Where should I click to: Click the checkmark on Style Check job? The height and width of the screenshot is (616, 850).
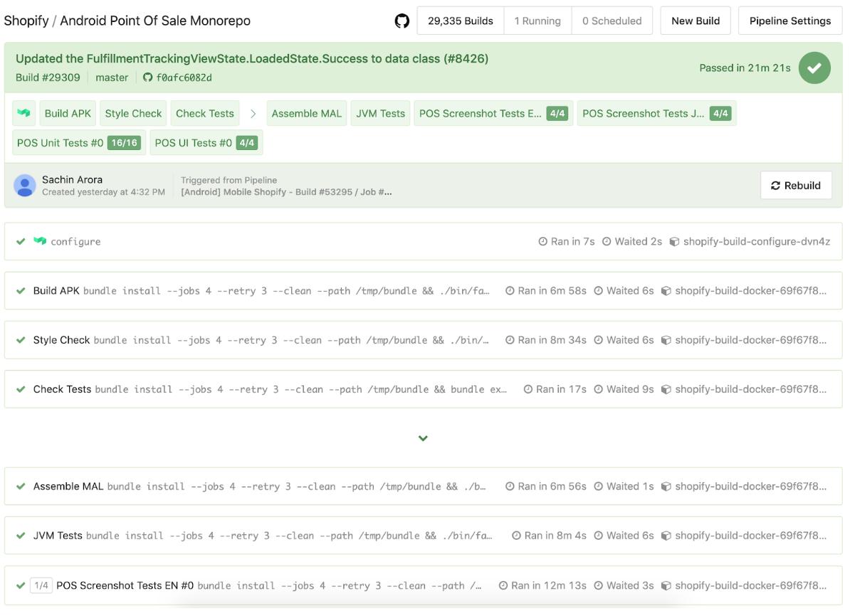coord(21,340)
